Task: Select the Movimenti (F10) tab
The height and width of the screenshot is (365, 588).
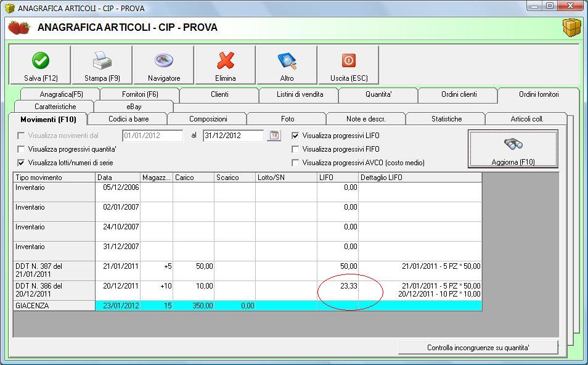Action: click(x=48, y=119)
